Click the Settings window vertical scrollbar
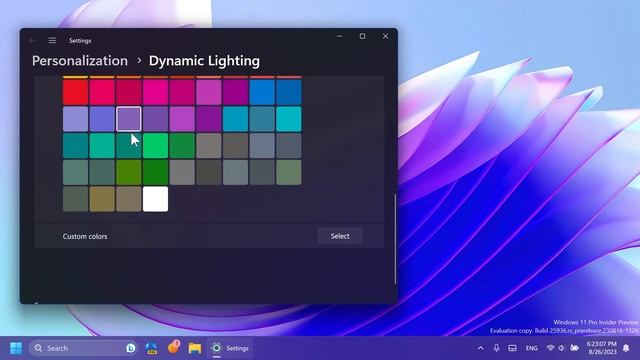 pyautogui.click(x=395, y=239)
